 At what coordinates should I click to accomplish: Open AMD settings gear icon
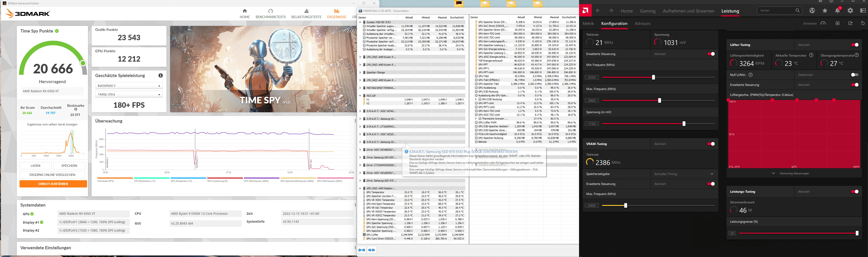850,11
